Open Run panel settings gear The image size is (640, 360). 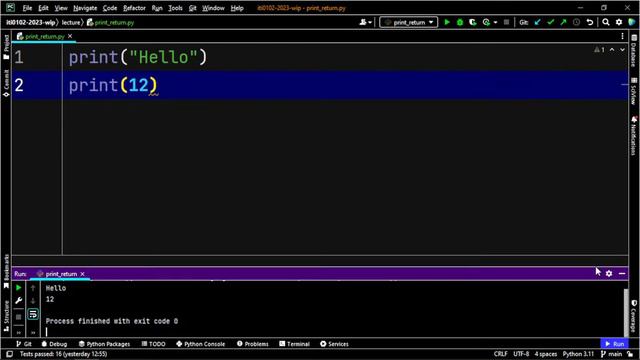[609, 273]
